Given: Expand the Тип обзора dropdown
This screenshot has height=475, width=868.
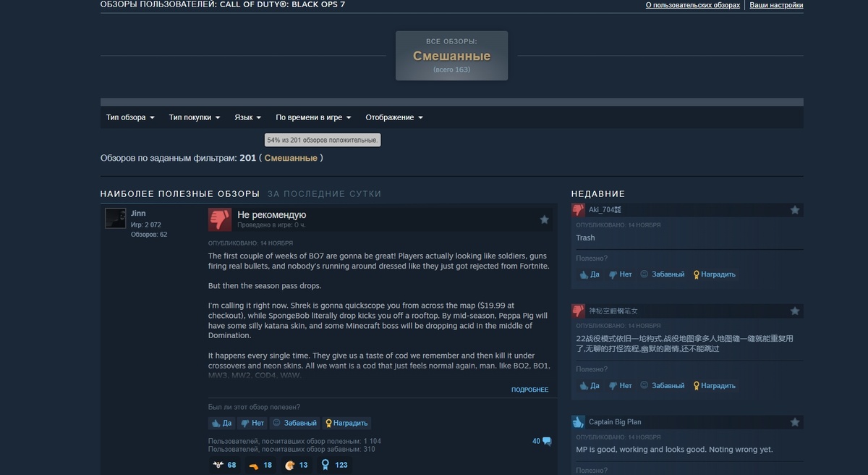Looking at the screenshot, I should point(130,117).
